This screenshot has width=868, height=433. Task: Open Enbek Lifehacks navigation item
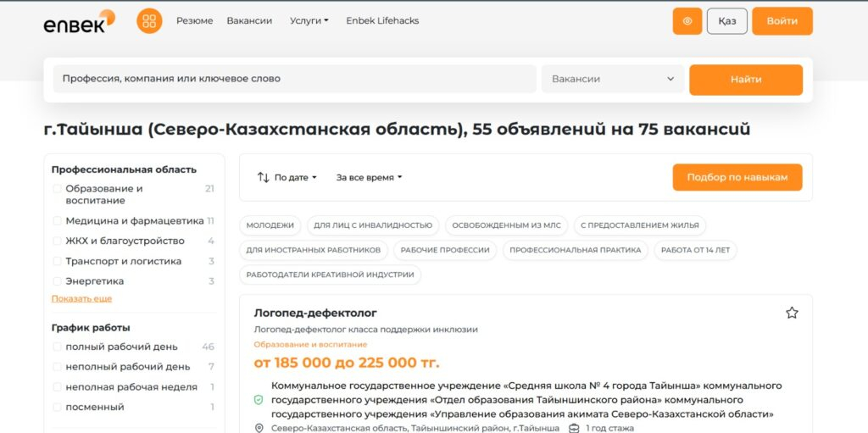pyautogui.click(x=382, y=20)
